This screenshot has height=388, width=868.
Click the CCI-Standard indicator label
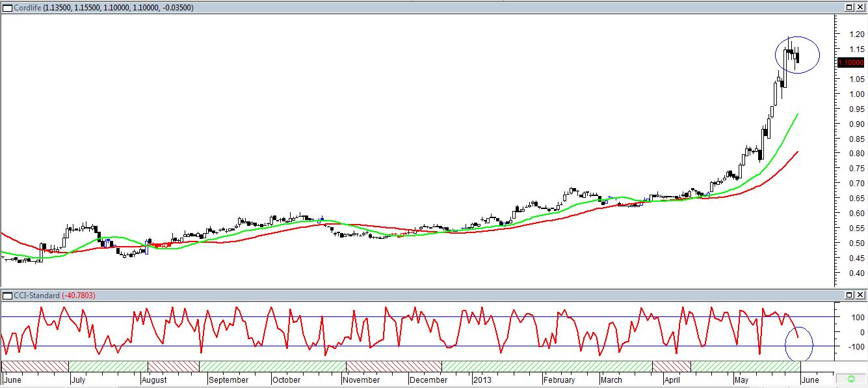point(36,296)
